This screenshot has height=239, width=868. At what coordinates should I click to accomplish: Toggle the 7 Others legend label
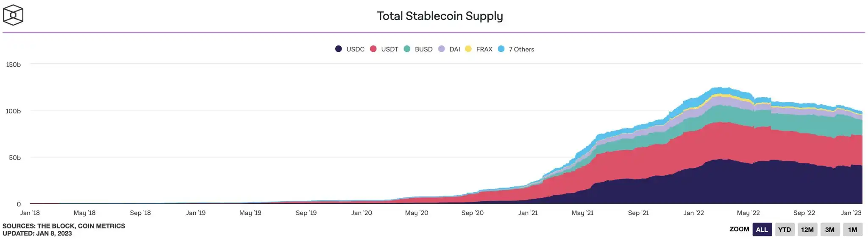pyautogui.click(x=521, y=49)
